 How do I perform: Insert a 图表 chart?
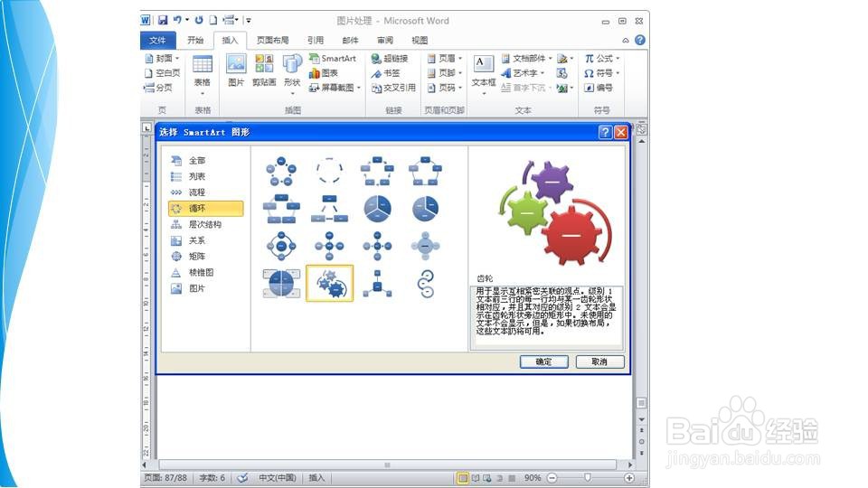(324, 73)
